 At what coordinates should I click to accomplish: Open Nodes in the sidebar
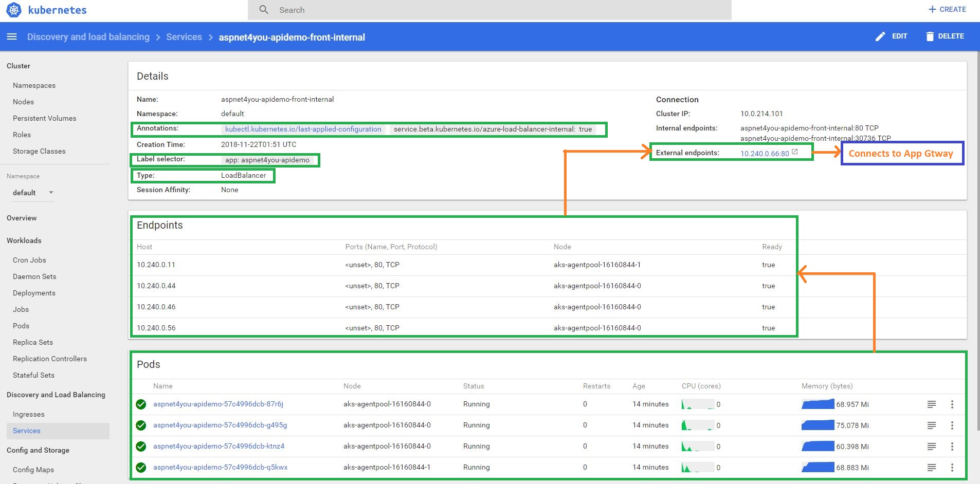pos(23,102)
